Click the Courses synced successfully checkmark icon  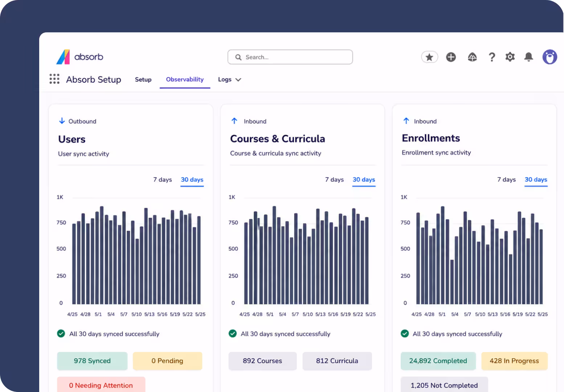(233, 334)
